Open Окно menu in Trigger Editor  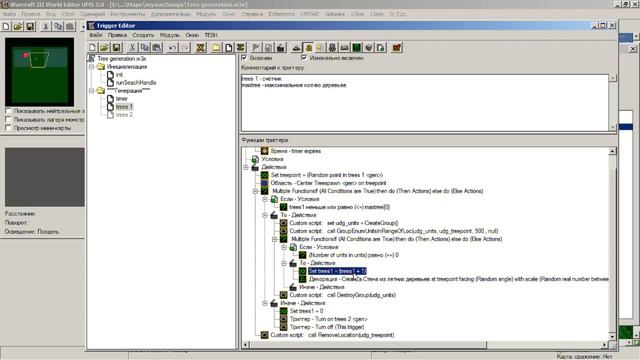click(192, 35)
